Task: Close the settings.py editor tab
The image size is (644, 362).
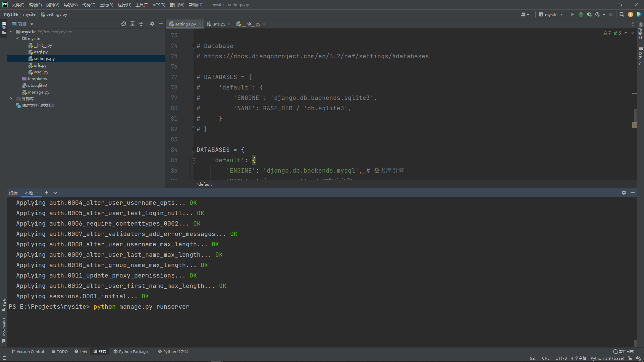Action: point(200,24)
